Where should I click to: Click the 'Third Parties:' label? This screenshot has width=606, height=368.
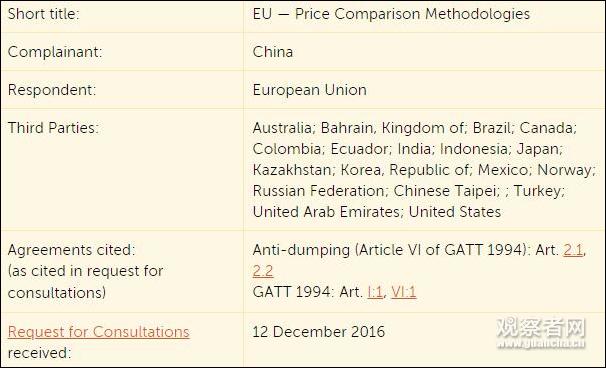tap(53, 128)
